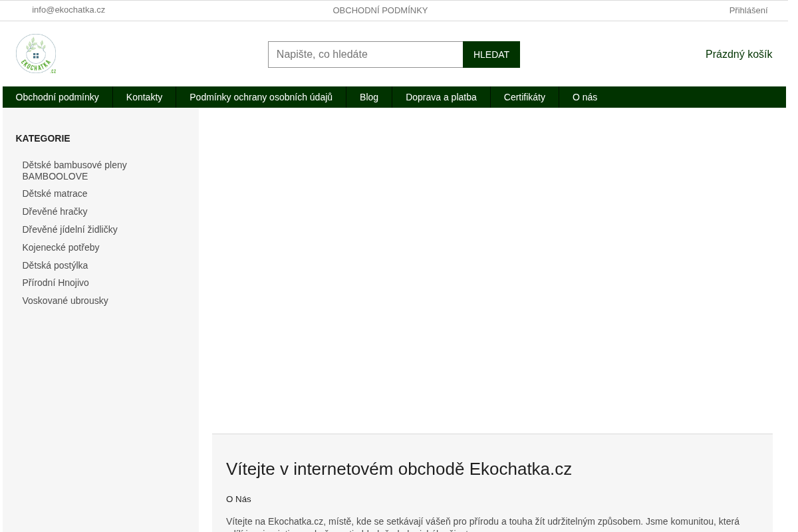Image resolution: width=798 pixels, height=532 pixels.
Task: Click the 'O Nás' subheading text
Action: pyautogui.click(x=239, y=499)
